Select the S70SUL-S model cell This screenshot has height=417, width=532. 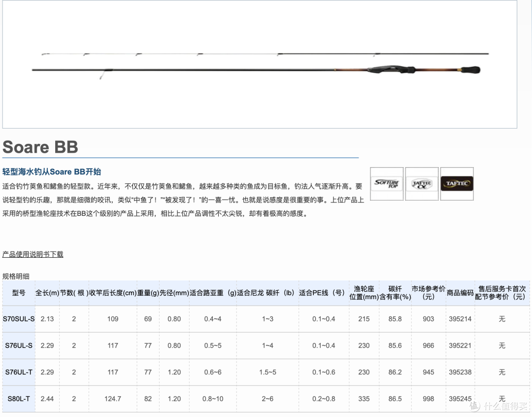(x=19, y=319)
